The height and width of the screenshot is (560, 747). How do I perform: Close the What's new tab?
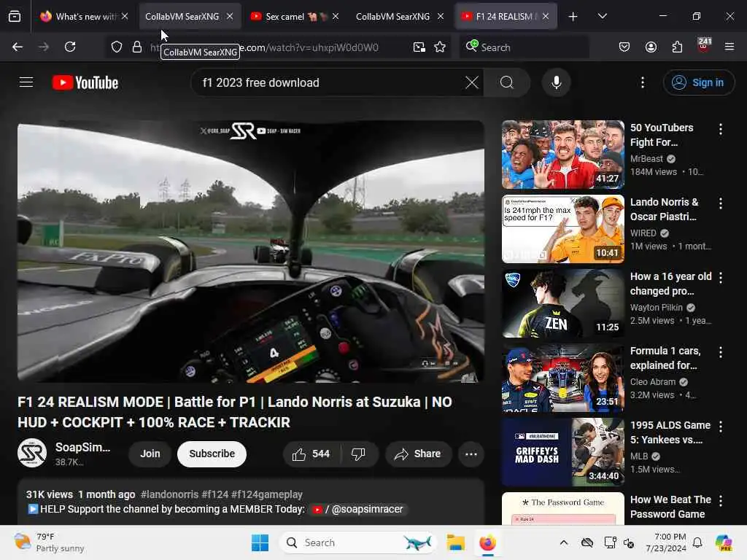[125, 17]
